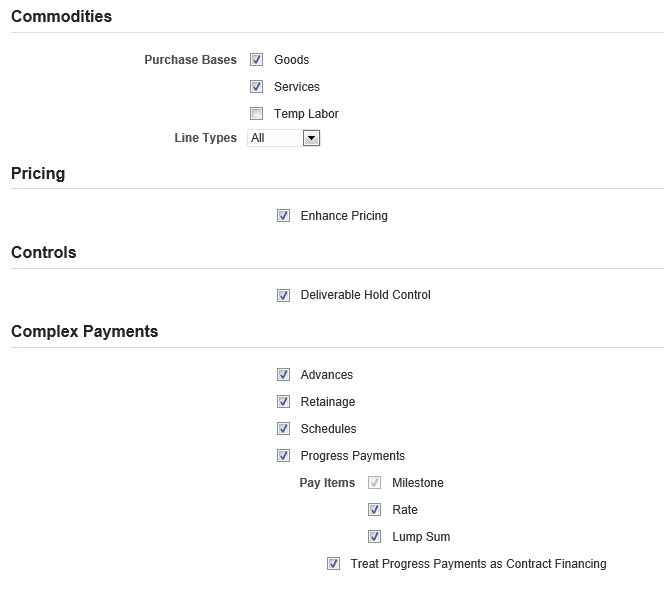The width and height of the screenshot is (664, 595).
Task: Click the Enhance Pricing label
Action: coord(344,216)
